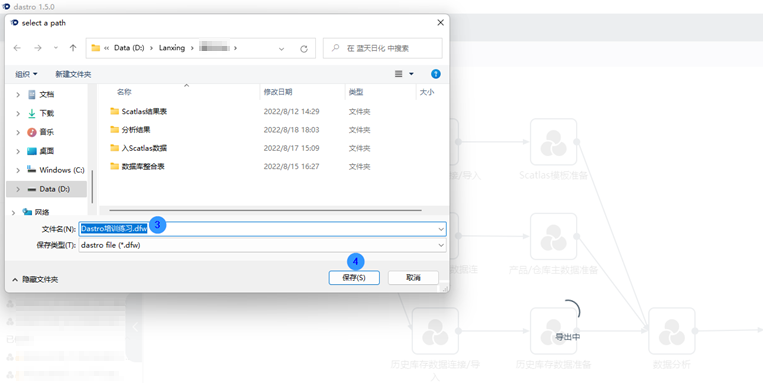Select Data (D:) drive in tree
The height and width of the screenshot is (383, 763).
pyautogui.click(x=54, y=189)
